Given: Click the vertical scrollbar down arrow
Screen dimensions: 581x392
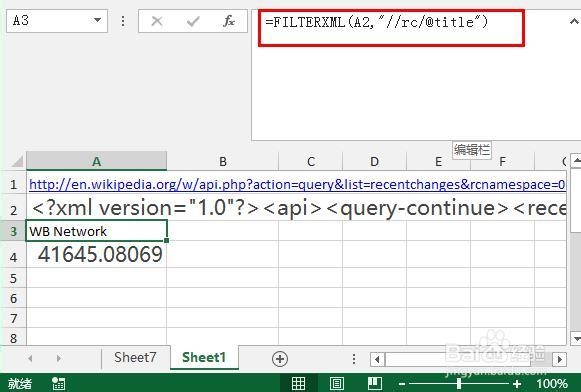Looking at the screenshot, I should click(577, 338).
